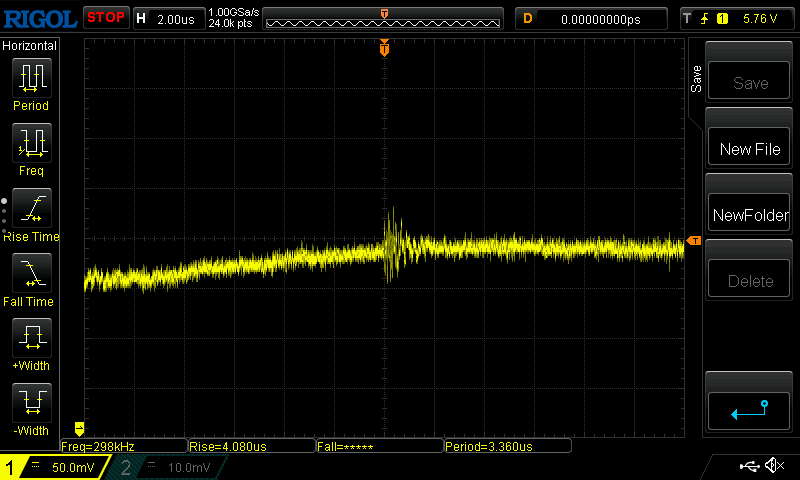Click the orange T marker on memory bar
The image size is (800, 480).
point(384,14)
